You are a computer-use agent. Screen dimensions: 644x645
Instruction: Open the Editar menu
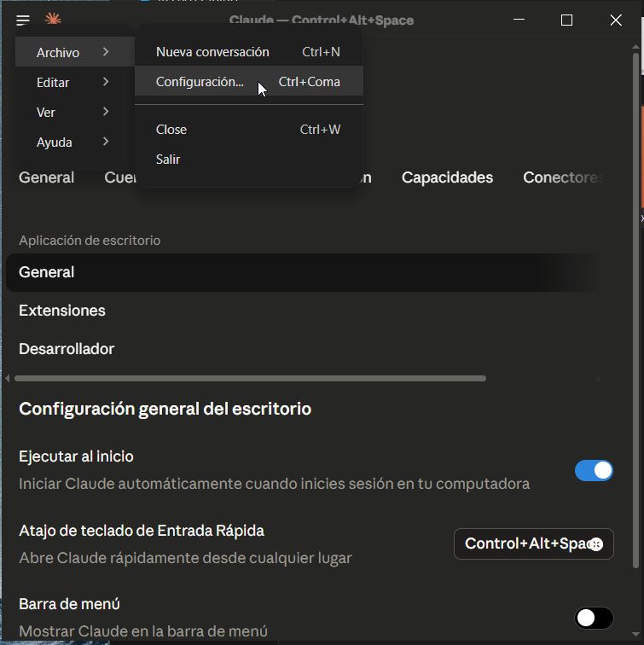[74, 82]
